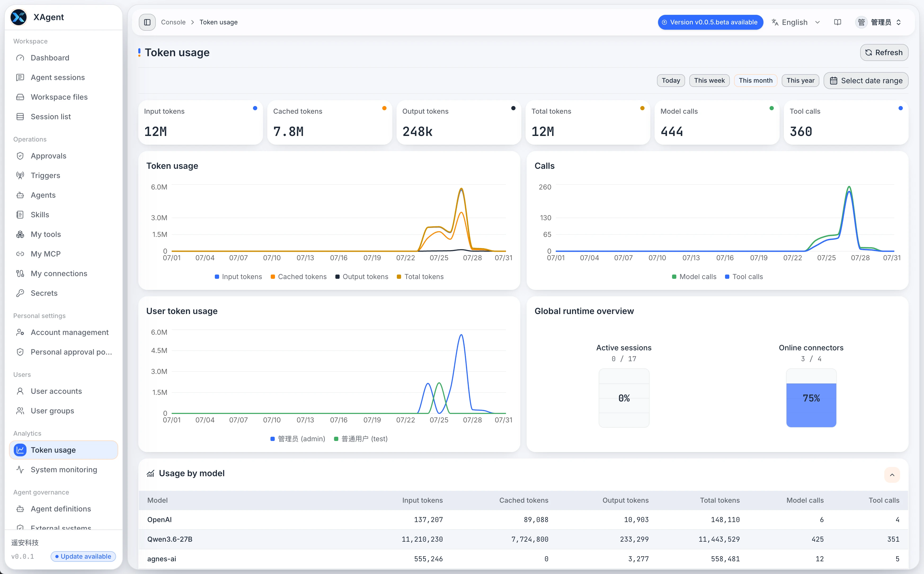Image resolution: width=924 pixels, height=574 pixels.
Task: Click the Skills notebook icon
Action: point(20,214)
